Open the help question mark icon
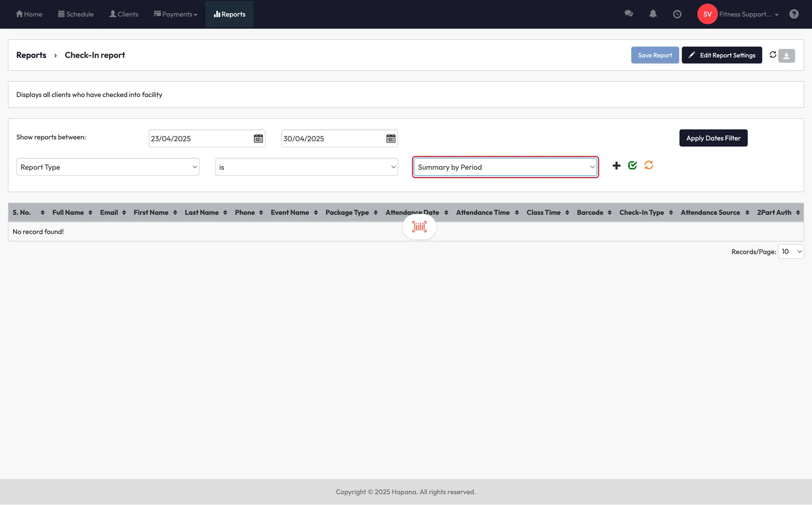 [794, 14]
